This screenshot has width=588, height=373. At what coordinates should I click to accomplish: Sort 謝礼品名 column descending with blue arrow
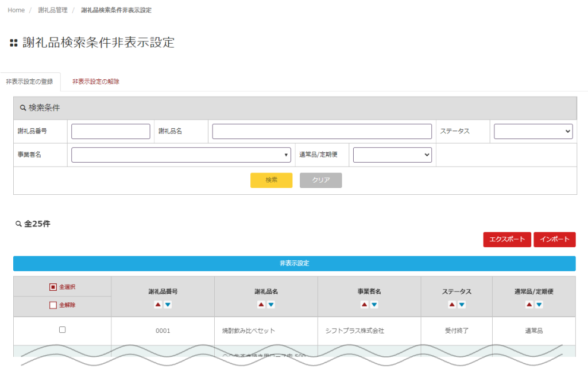tap(271, 305)
